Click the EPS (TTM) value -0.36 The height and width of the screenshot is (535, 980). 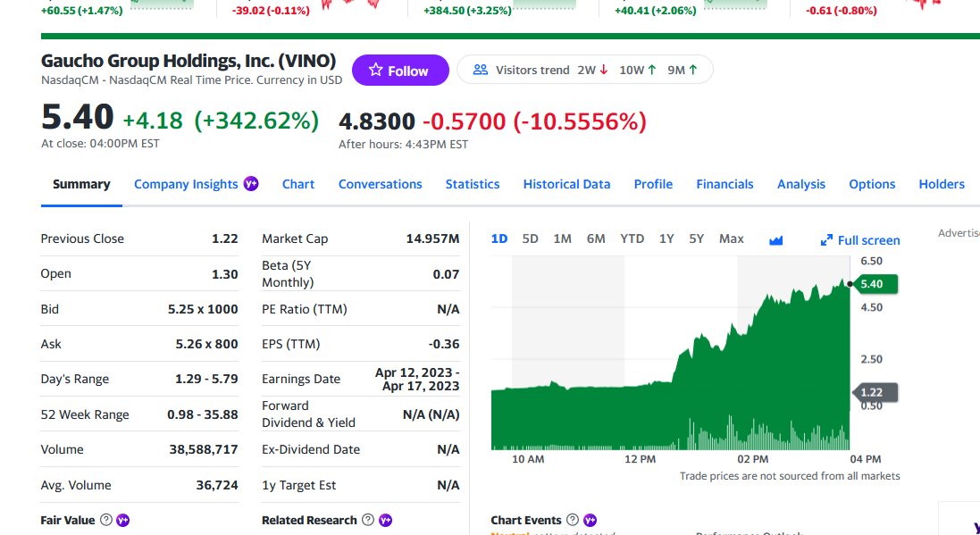point(444,345)
